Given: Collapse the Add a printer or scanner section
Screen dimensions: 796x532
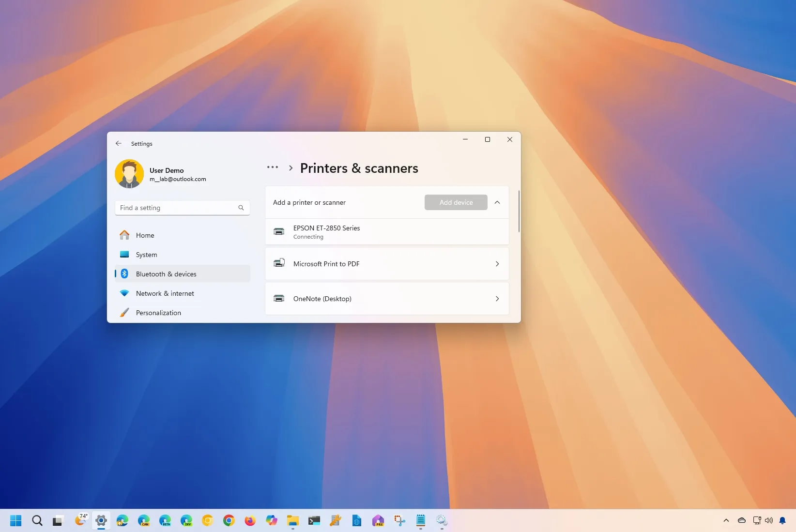Looking at the screenshot, I should click(x=497, y=202).
